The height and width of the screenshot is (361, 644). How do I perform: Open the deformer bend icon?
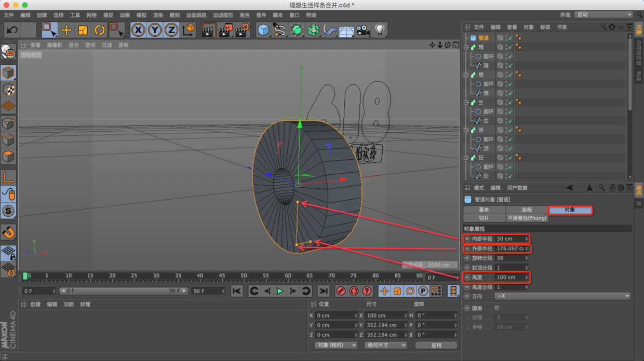pos(330,30)
